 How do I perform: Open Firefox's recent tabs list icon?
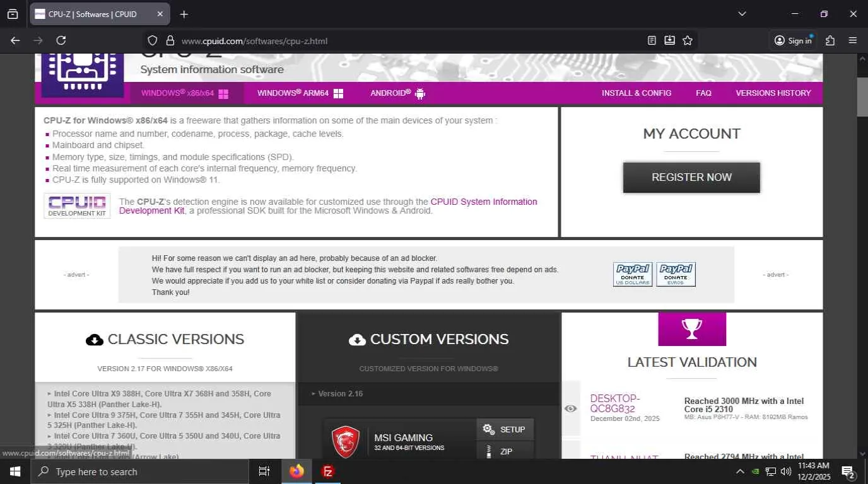click(13, 14)
